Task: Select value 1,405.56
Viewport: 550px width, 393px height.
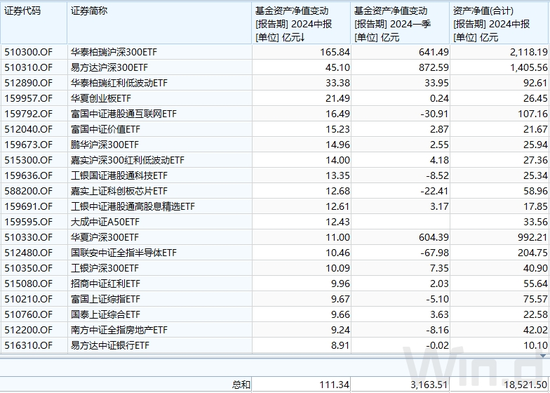Action: coord(529,68)
